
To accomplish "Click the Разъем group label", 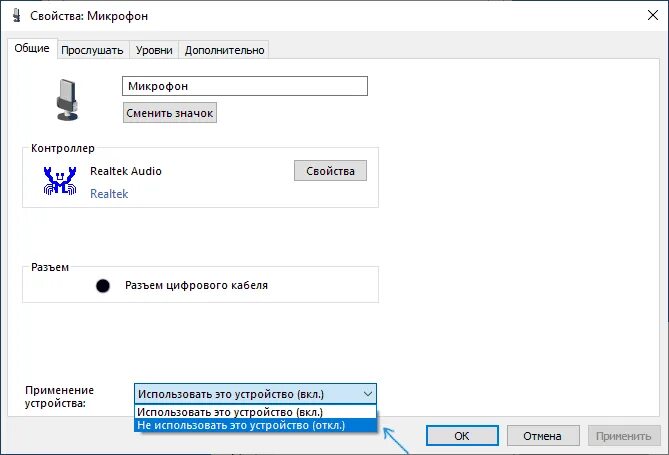I will 50,267.
